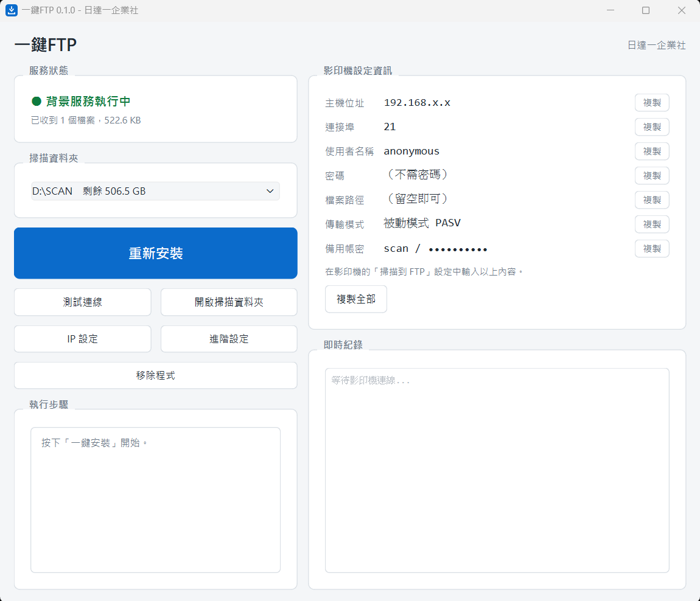The width and height of the screenshot is (700, 601).
Task: Click inside the 執行步驟 log box
Action: coord(155,499)
